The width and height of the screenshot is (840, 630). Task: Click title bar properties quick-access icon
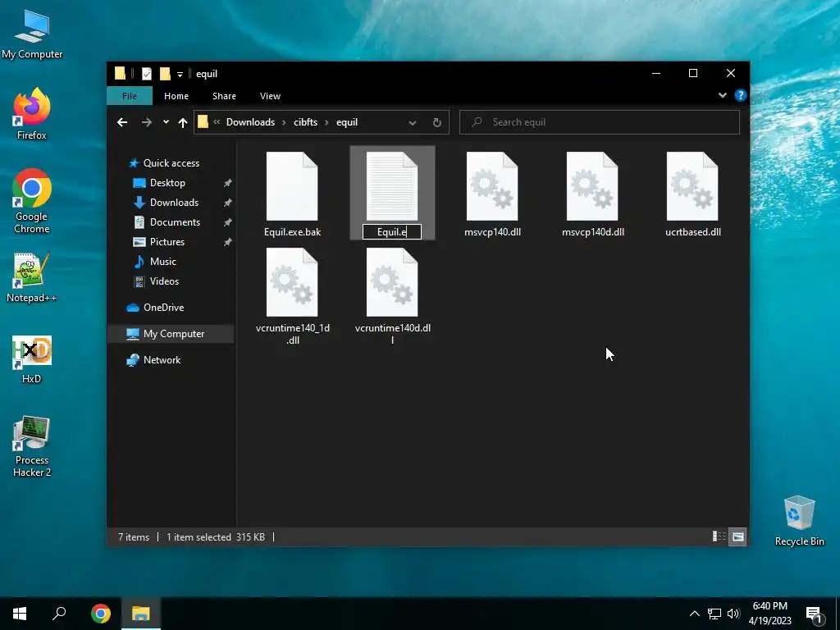pyautogui.click(x=146, y=74)
